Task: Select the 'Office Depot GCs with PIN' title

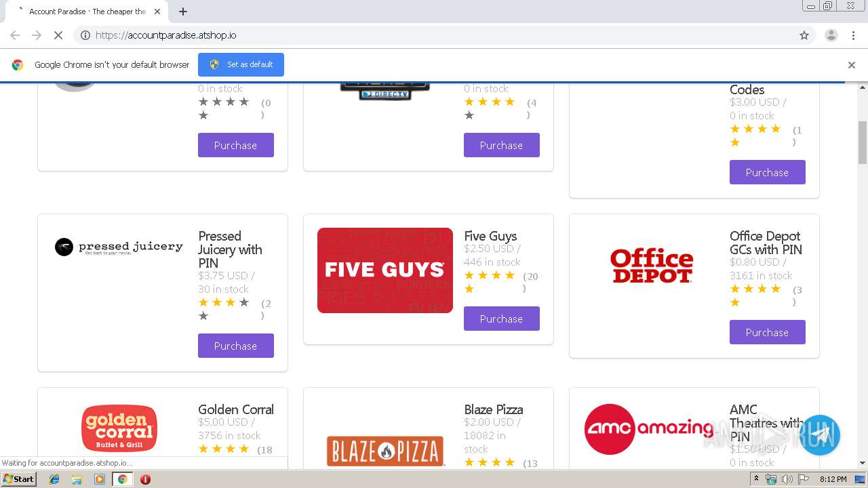Action: (x=766, y=243)
